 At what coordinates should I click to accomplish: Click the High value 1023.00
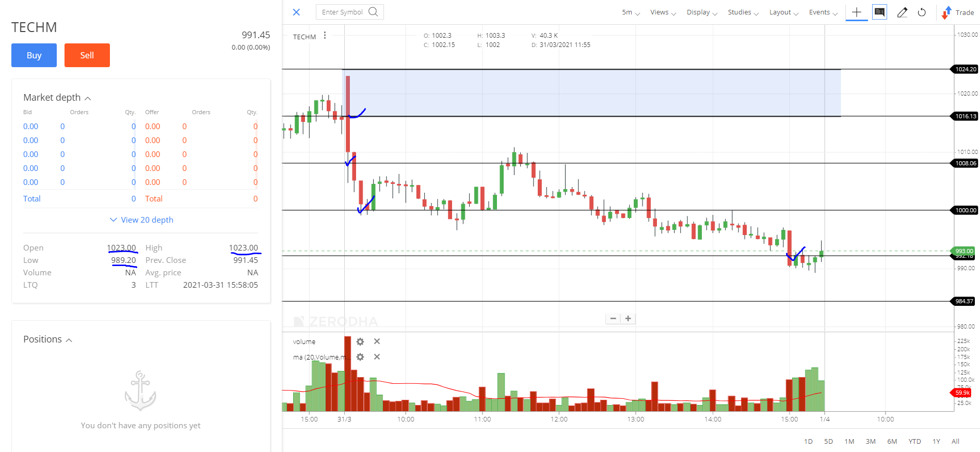(244, 248)
